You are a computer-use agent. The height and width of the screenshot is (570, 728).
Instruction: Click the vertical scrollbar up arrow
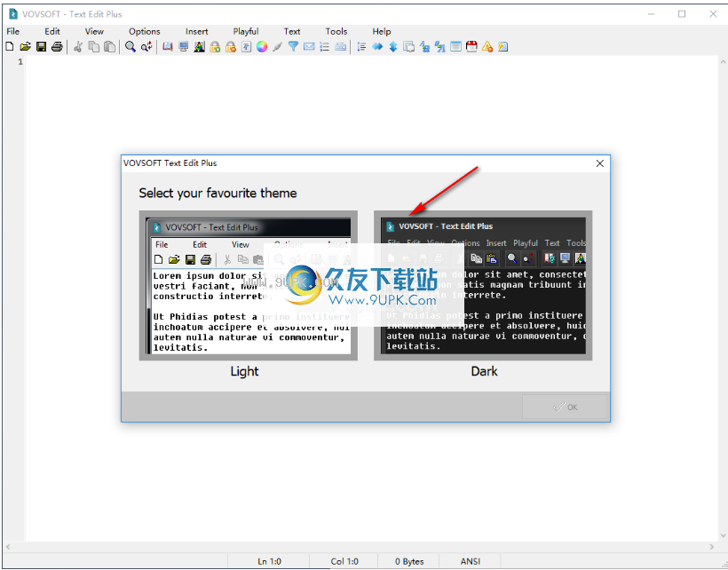pyautogui.click(x=723, y=62)
